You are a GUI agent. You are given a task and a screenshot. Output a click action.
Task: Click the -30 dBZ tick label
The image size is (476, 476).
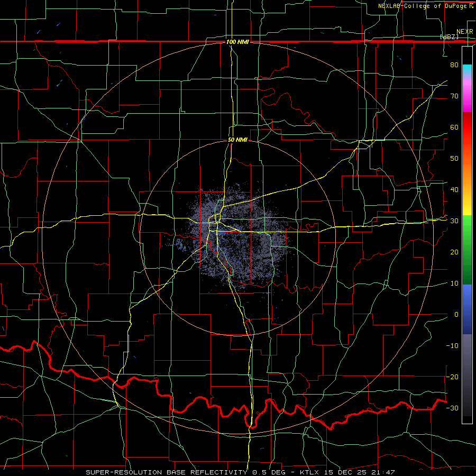click(452, 408)
